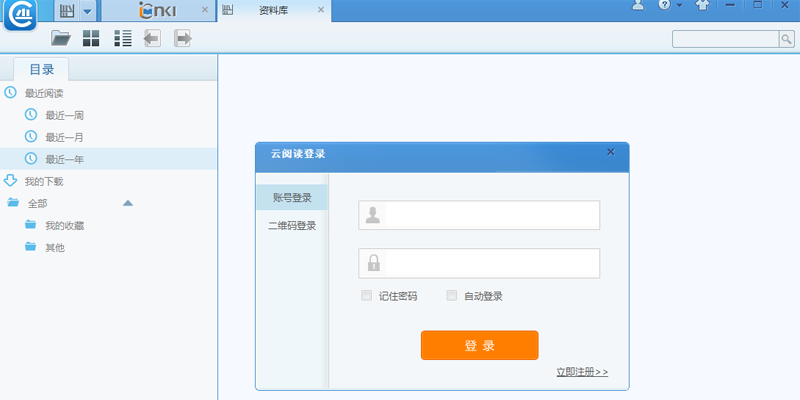The width and height of the screenshot is (800, 400).
Task: Select 账号登录 login tab
Action: (292, 197)
